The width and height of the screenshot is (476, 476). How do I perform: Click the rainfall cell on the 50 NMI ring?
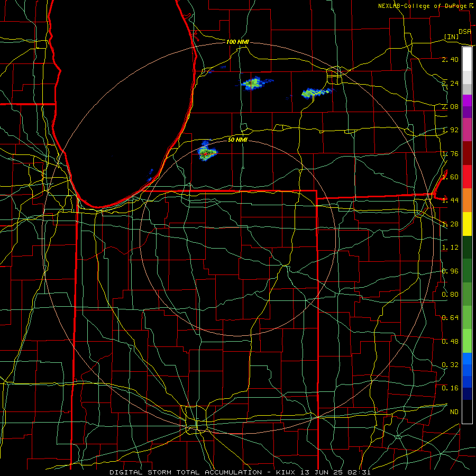[207, 151]
